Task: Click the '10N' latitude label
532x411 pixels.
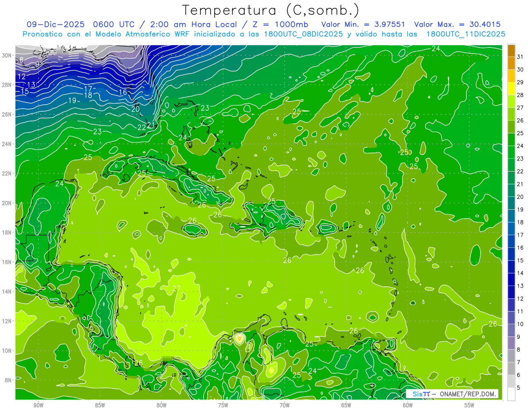Action: (x=7, y=351)
